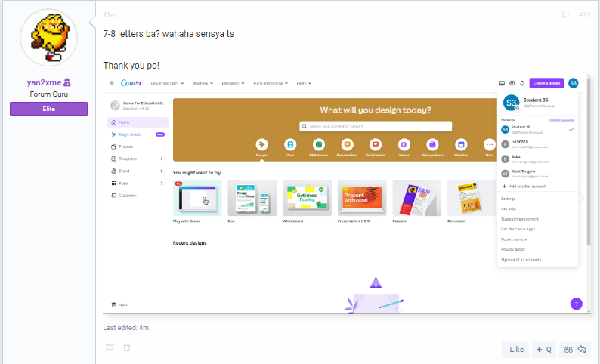
Task: Click the Manage accounts link
Action: coord(561,119)
